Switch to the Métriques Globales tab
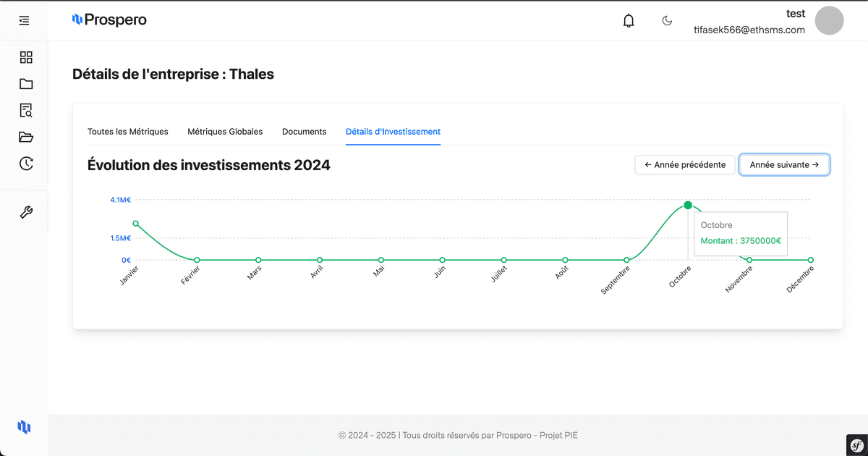Screen dimensions: 868x456 (x=225, y=132)
